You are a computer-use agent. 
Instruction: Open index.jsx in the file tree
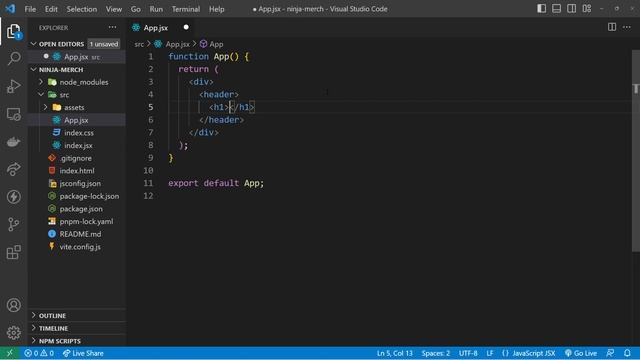point(77,145)
